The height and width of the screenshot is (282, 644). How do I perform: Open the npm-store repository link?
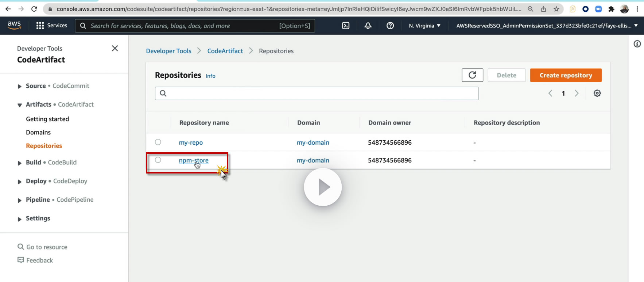pyautogui.click(x=194, y=160)
